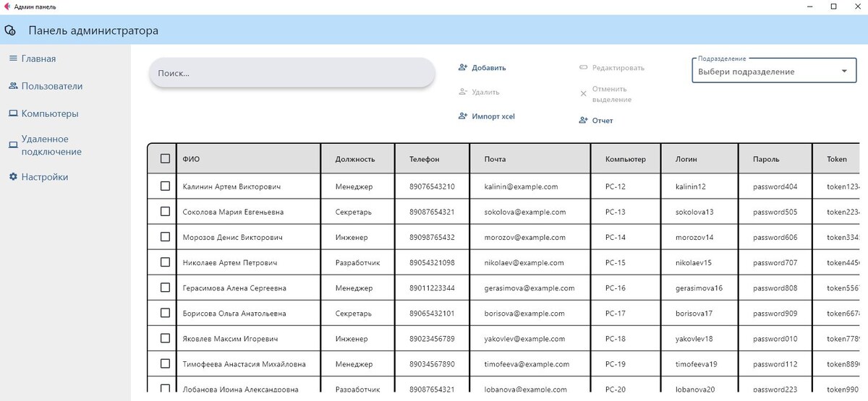868x401 pixels.
Task: Check the row for Соколова Мария Евгеньевна
Action: coord(165,212)
